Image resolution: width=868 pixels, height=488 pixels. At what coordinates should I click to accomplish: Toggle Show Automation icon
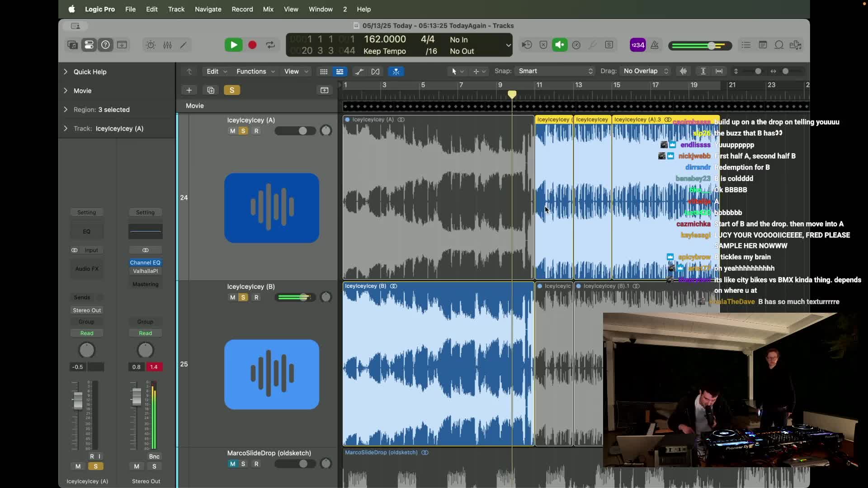coord(359,71)
